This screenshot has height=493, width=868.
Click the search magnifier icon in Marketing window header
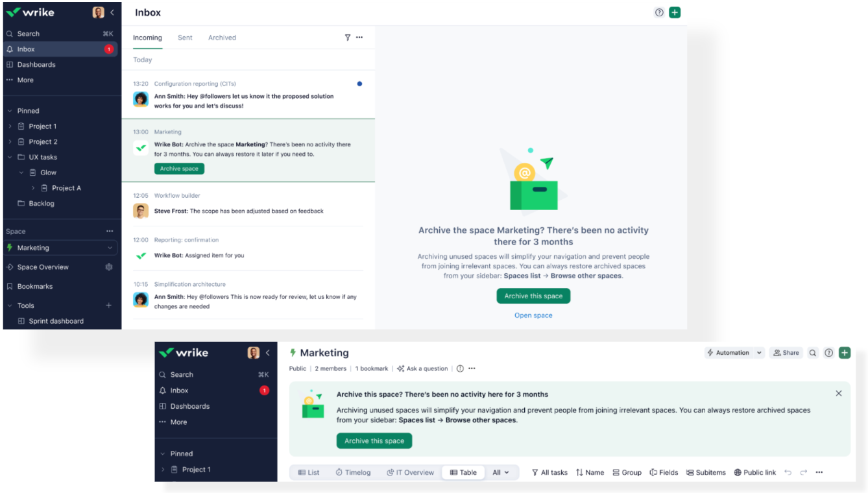tap(812, 353)
